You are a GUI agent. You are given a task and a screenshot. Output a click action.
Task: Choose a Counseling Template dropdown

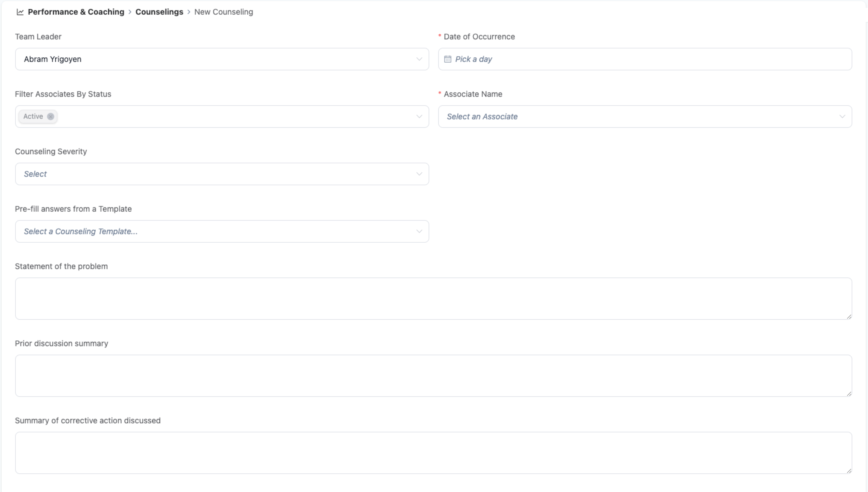(221, 231)
